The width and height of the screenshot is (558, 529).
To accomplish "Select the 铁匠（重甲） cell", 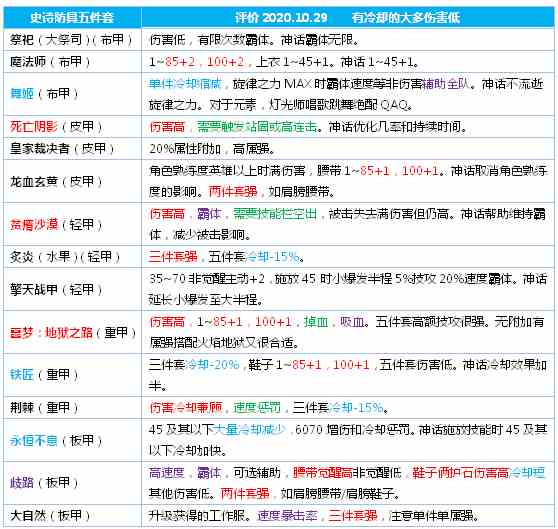I will pyautogui.click(x=72, y=375).
